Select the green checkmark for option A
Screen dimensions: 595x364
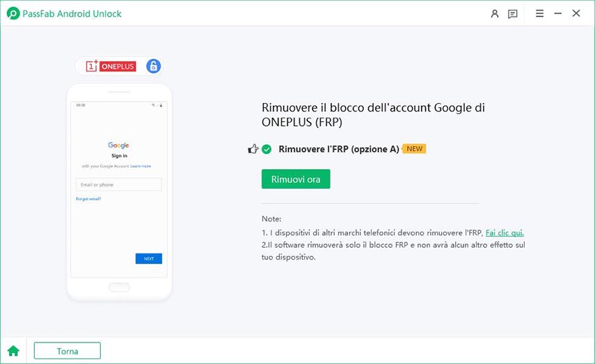pos(267,149)
